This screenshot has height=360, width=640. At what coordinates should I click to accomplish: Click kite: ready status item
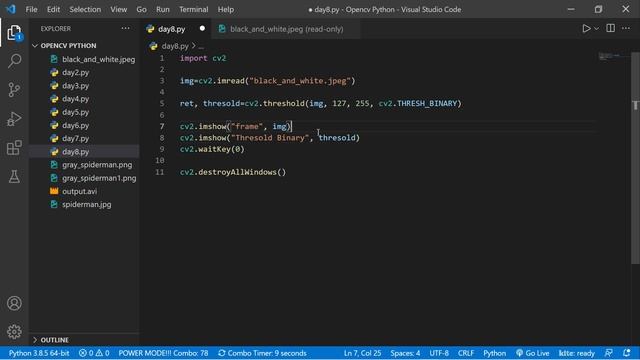pos(577,353)
